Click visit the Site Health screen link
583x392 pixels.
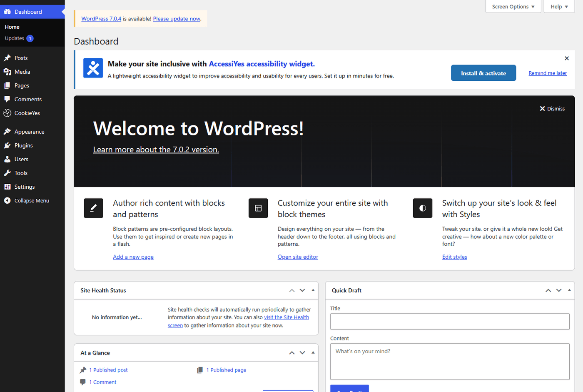[x=287, y=317]
